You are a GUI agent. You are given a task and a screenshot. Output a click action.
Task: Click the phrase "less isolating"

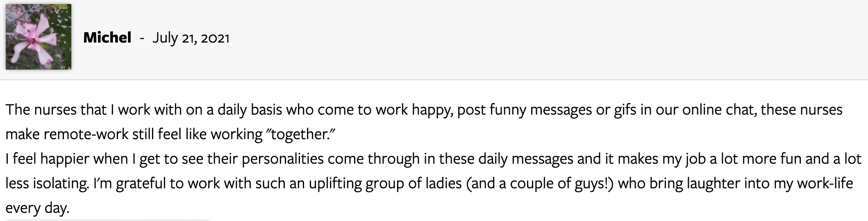point(47,183)
